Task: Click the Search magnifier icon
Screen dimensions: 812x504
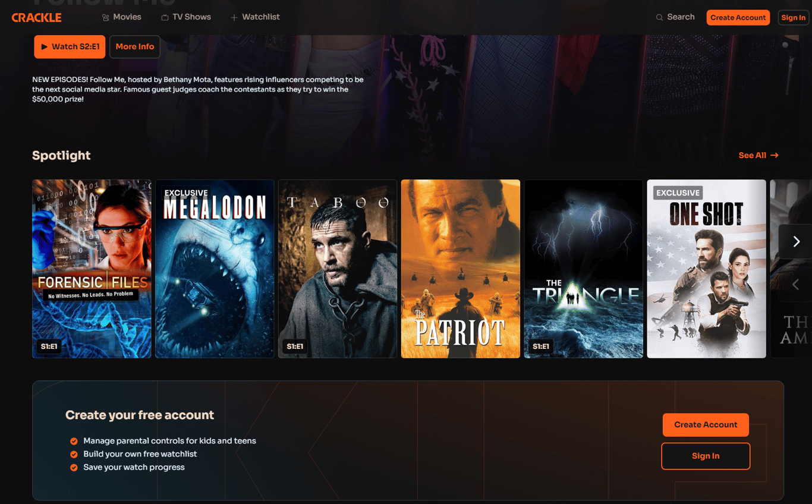Action: click(659, 17)
